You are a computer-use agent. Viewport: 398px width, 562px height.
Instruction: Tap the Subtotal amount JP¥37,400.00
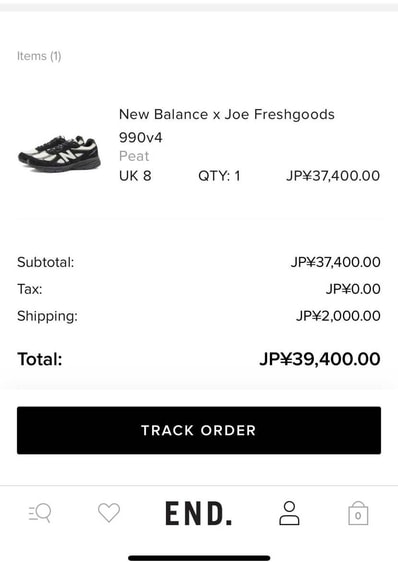tap(336, 262)
